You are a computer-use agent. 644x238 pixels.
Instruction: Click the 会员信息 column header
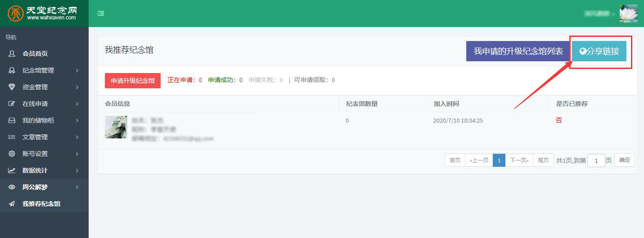117,104
